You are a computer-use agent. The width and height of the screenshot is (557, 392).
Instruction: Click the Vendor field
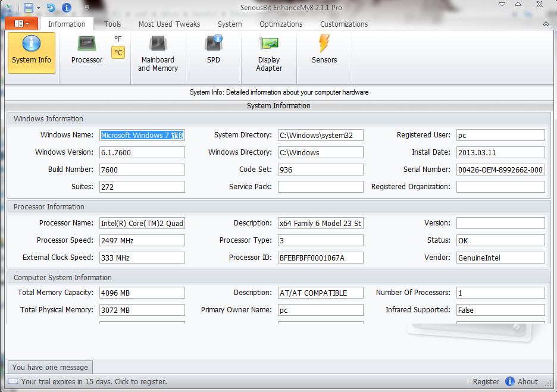point(500,258)
